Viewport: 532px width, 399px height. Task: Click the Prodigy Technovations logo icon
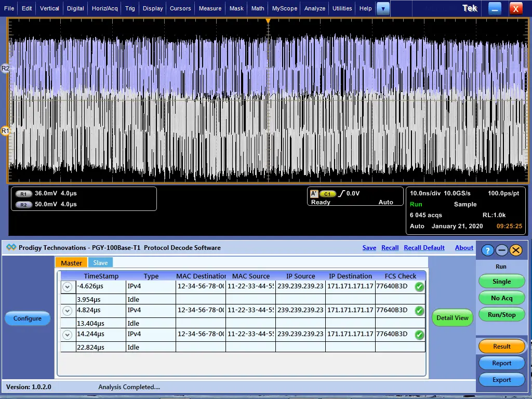pyautogui.click(x=11, y=248)
